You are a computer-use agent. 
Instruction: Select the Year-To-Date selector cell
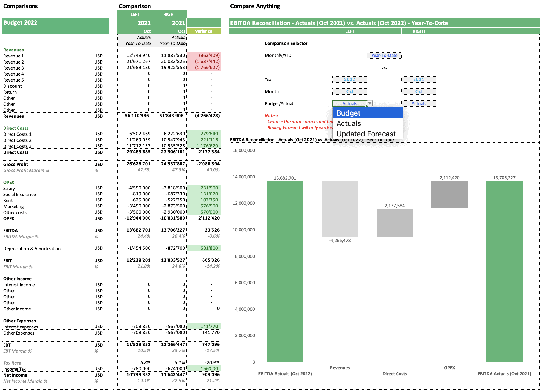tap(384, 55)
